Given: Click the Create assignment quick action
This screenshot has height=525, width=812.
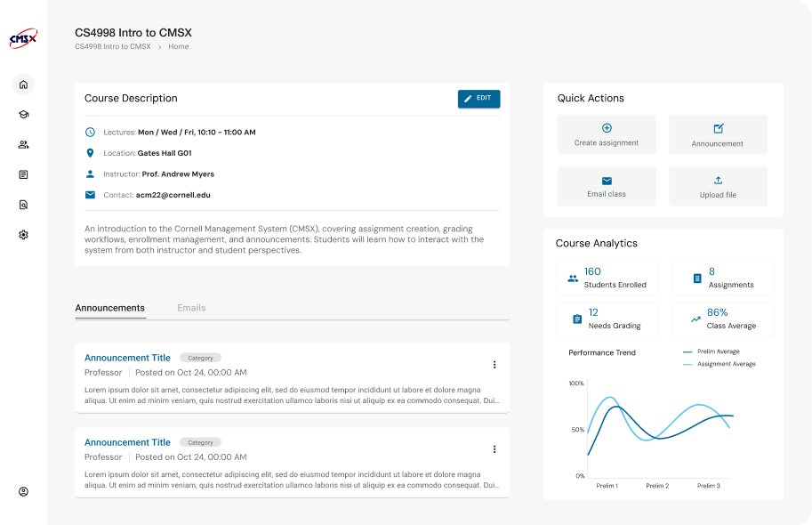Looking at the screenshot, I should click(x=607, y=134).
